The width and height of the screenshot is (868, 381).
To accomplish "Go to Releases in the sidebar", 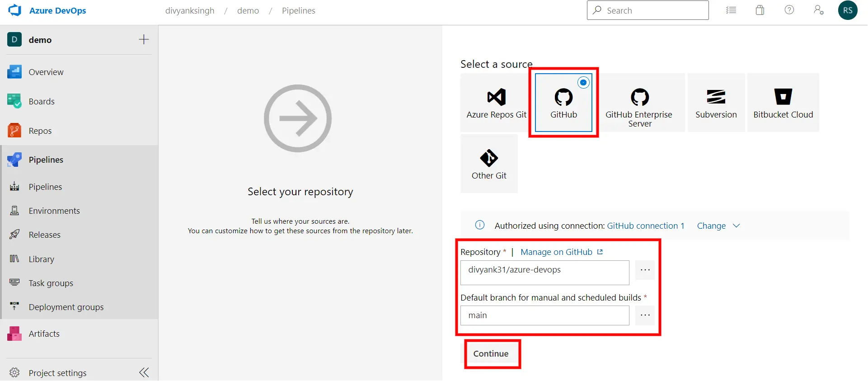I will 44,235.
